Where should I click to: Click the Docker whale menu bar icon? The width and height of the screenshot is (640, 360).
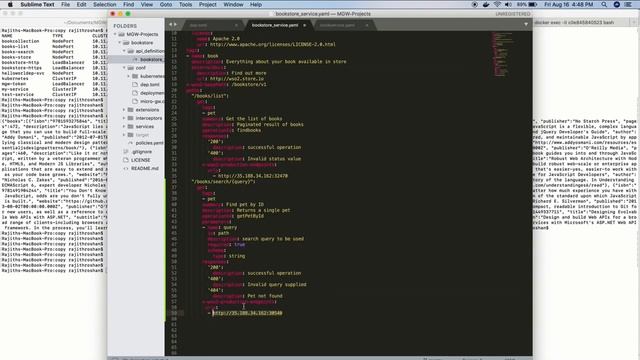pos(486,4)
